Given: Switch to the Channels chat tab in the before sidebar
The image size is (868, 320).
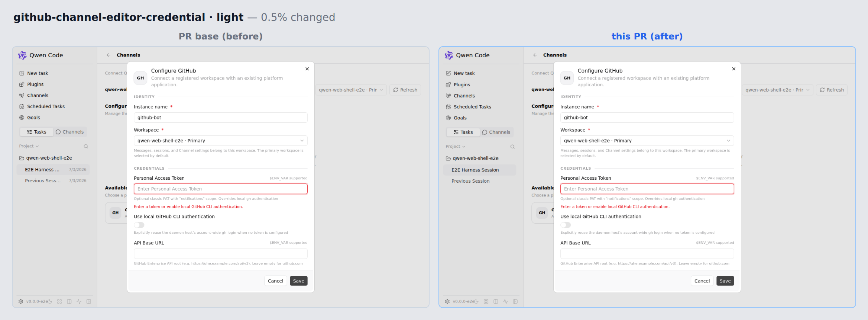Looking at the screenshot, I should pyautogui.click(x=69, y=132).
